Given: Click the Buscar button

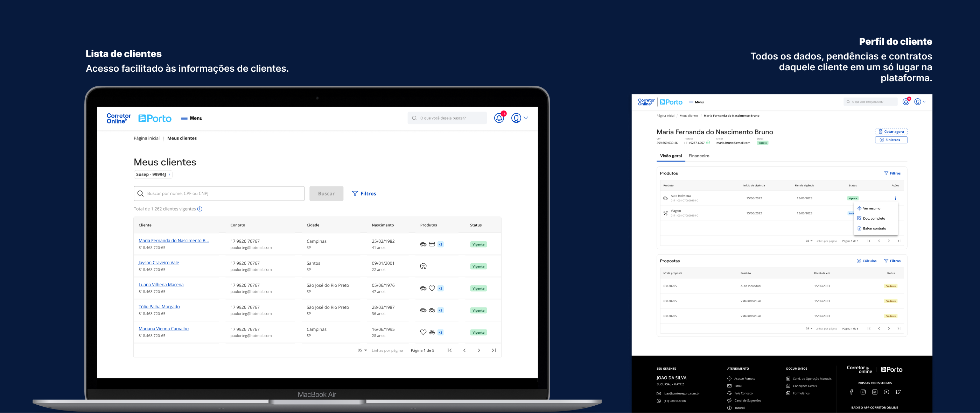Looking at the screenshot, I should click(x=326, y=193).
